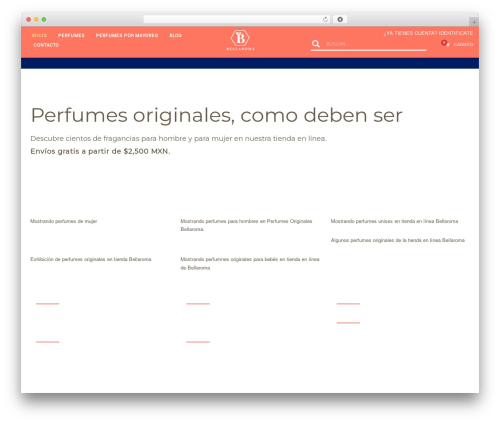The image size is (500, 423).
Task: Minimize window with yellow traffic light button
Action: (x=36, y=19)
